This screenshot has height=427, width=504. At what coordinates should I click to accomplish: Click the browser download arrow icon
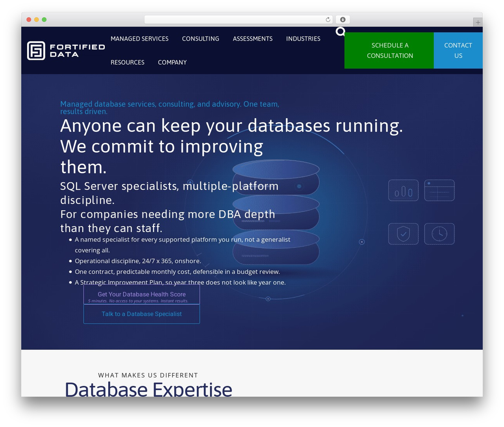[x=343, y=20]
